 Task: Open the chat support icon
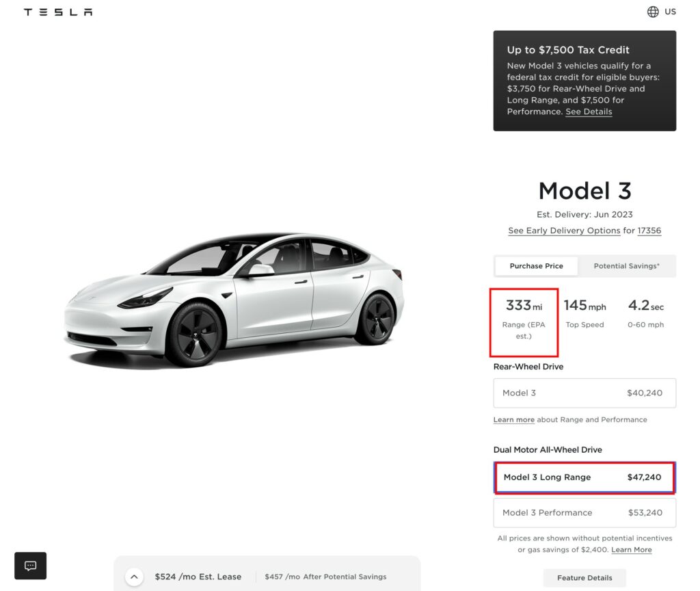click(31, 566)
